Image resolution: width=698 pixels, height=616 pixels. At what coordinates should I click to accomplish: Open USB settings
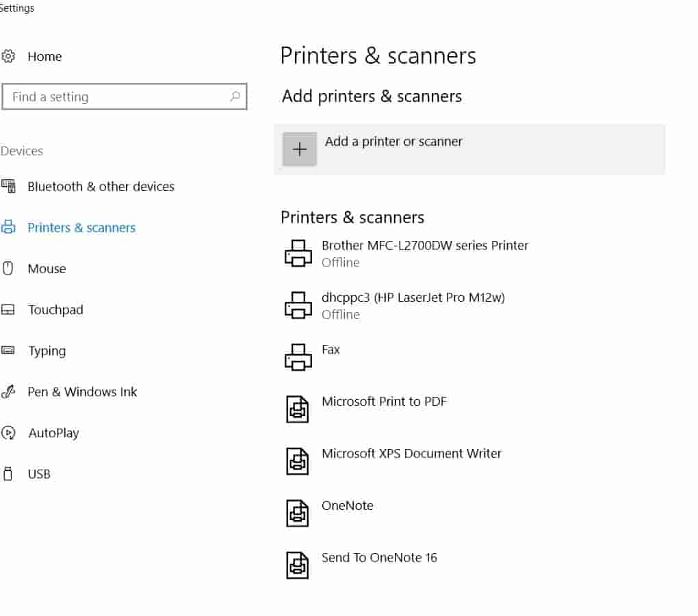[x=39, y=474]
